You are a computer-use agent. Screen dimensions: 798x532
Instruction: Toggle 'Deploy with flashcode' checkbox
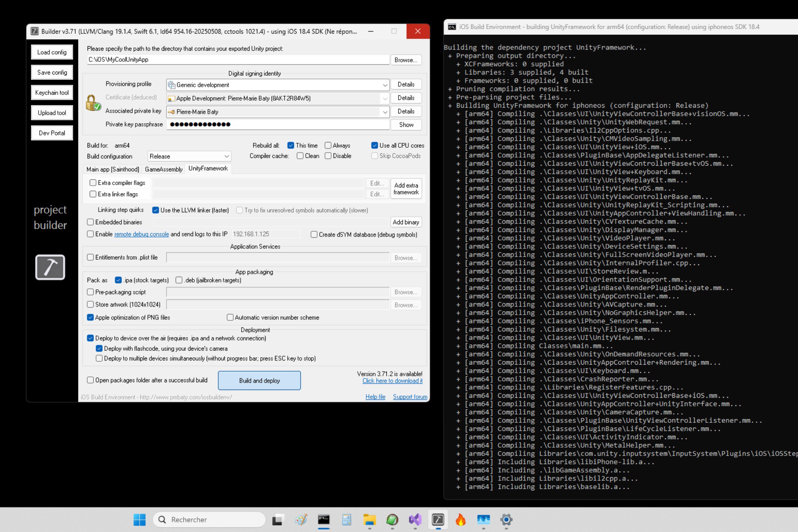click(99, 349)
